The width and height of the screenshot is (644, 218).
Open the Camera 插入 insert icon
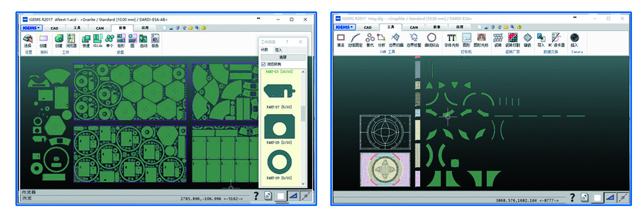click(574, 41)
